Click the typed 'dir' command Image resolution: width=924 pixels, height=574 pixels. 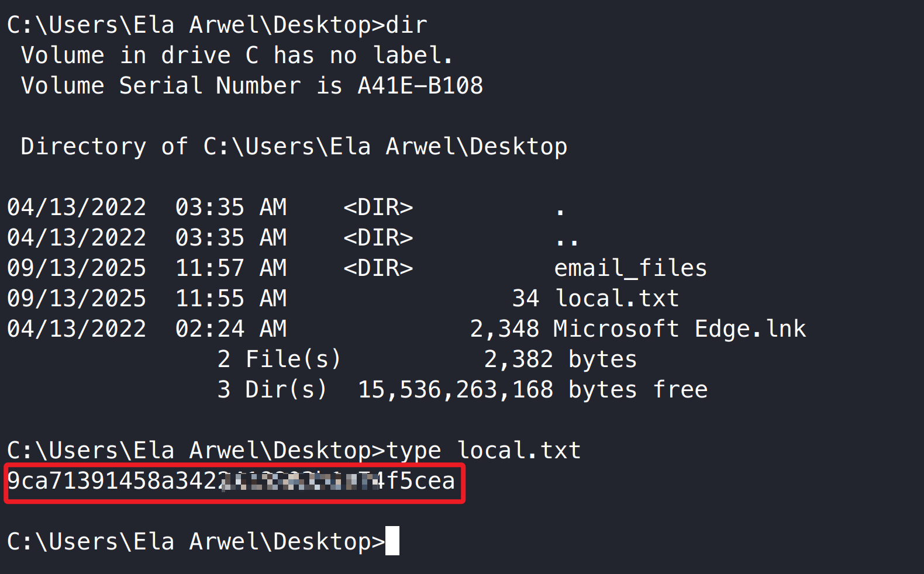(406, 25)
